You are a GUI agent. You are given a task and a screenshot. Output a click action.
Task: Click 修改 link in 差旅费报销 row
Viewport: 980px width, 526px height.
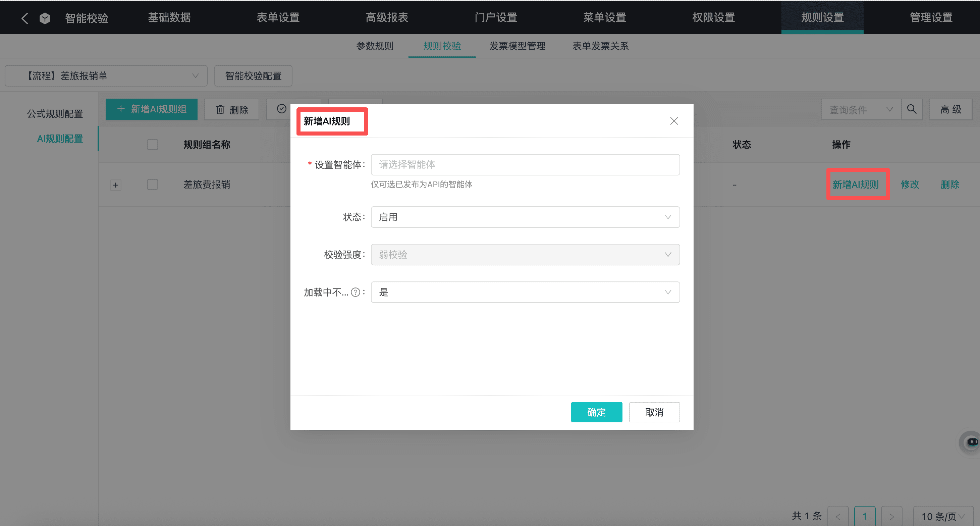tap(910, 185)
